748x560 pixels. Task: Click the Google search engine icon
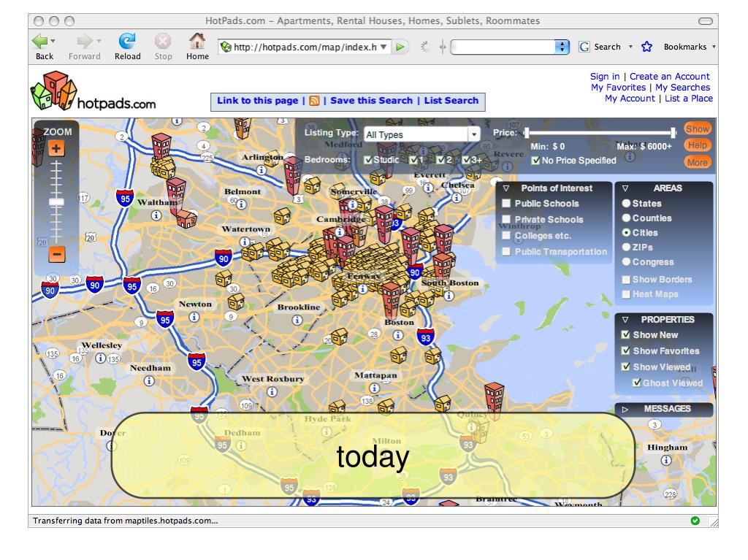click(x=584, y=47)
